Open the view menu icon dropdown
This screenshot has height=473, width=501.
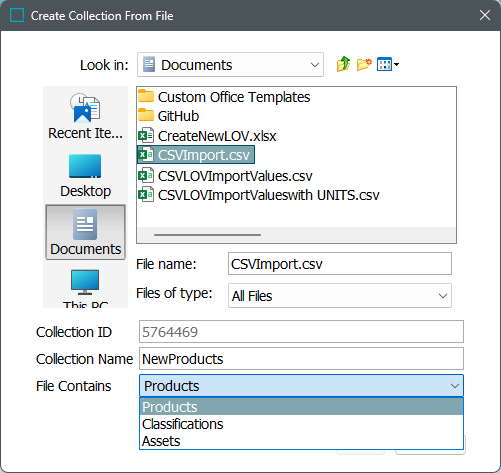[x=388, y=64]
